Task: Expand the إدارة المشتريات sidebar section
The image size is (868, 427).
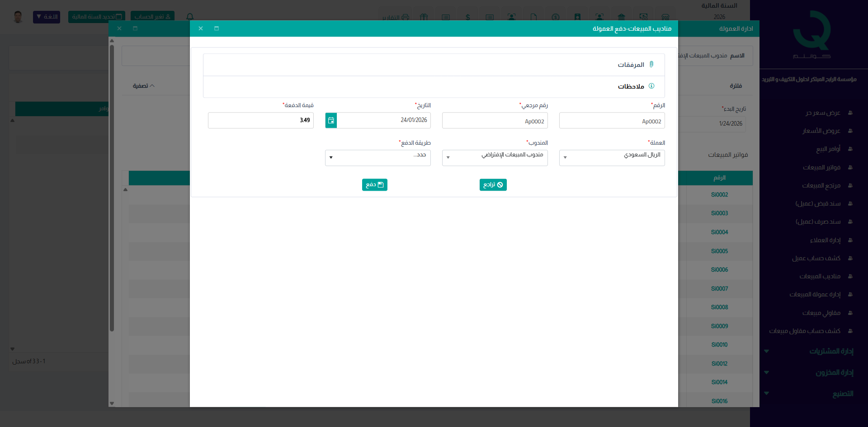Action: click(831, 351)
